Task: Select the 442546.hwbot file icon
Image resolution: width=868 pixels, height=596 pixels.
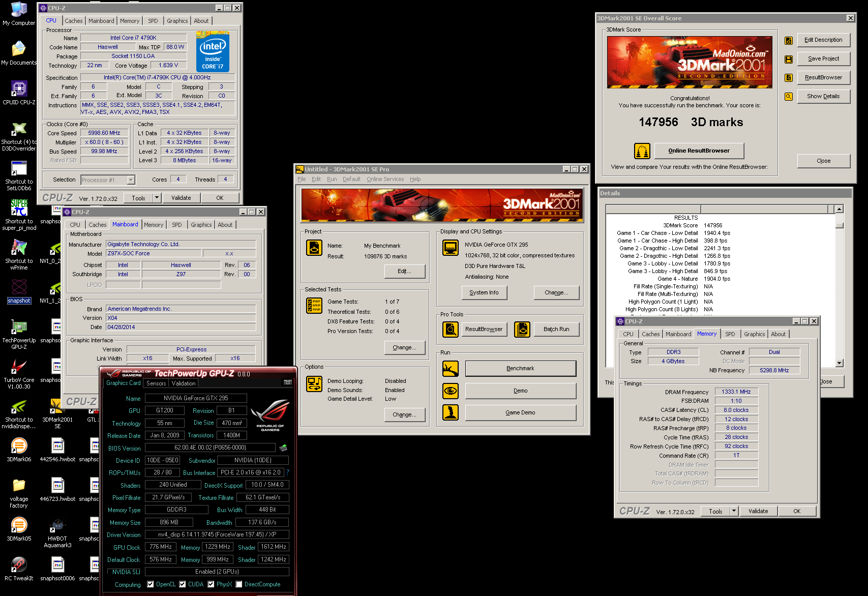Action: (57, 450)
